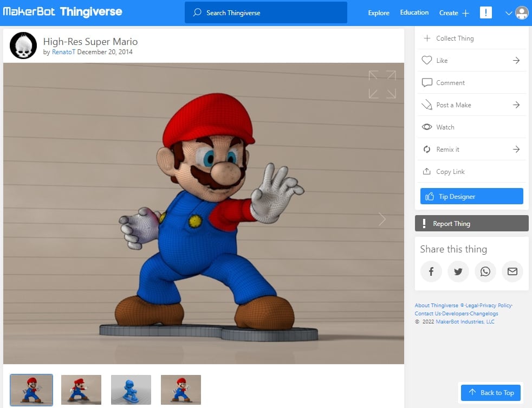The height and width of the screenshot is (408, 532).
Task: Open the About Thingiverse link
Action: [436, 306]
